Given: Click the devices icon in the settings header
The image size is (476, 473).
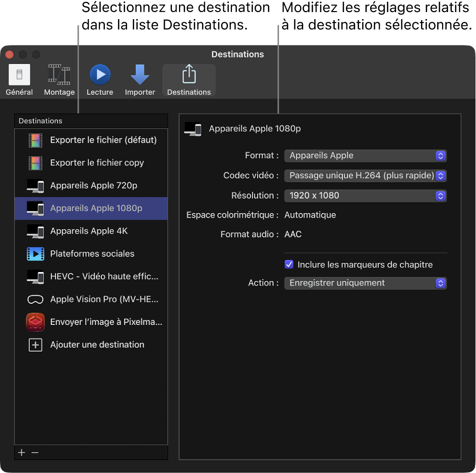Looking at the screenshot, I should [x=193, y=129].
